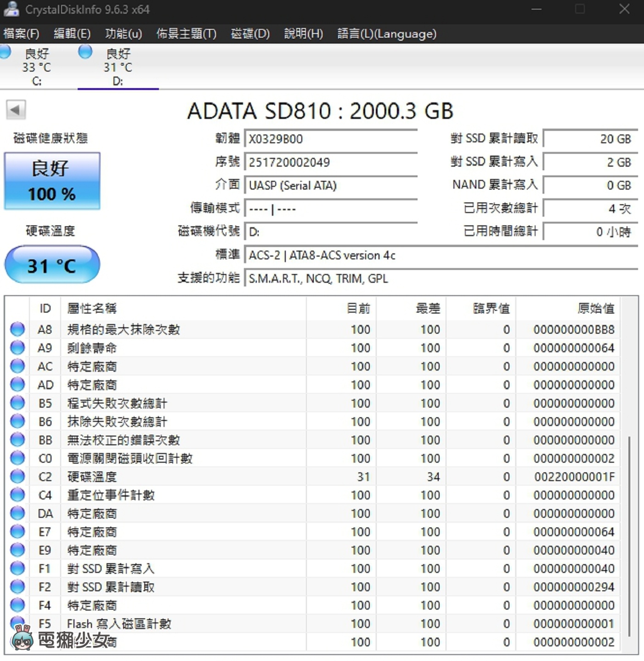644x661 pixels.
Task: Click raw value 000000000294 in F2 row
Action: pyautogui.click(x=574, y=587)
